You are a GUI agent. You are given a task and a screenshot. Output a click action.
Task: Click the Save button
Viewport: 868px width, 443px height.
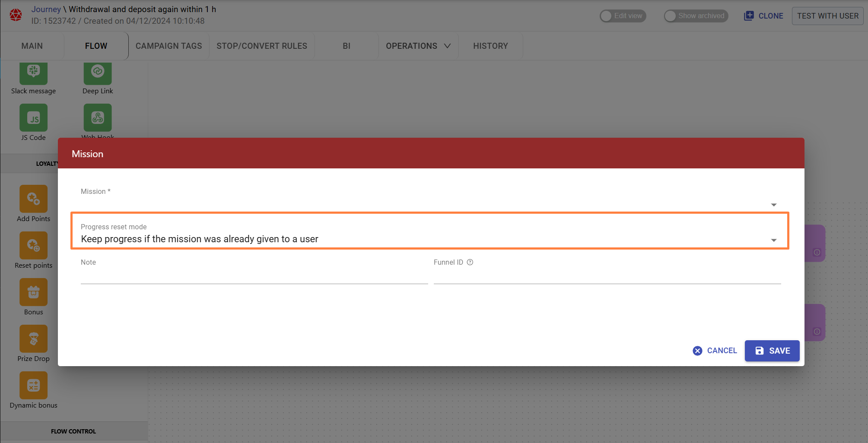(x=772, y=351)
